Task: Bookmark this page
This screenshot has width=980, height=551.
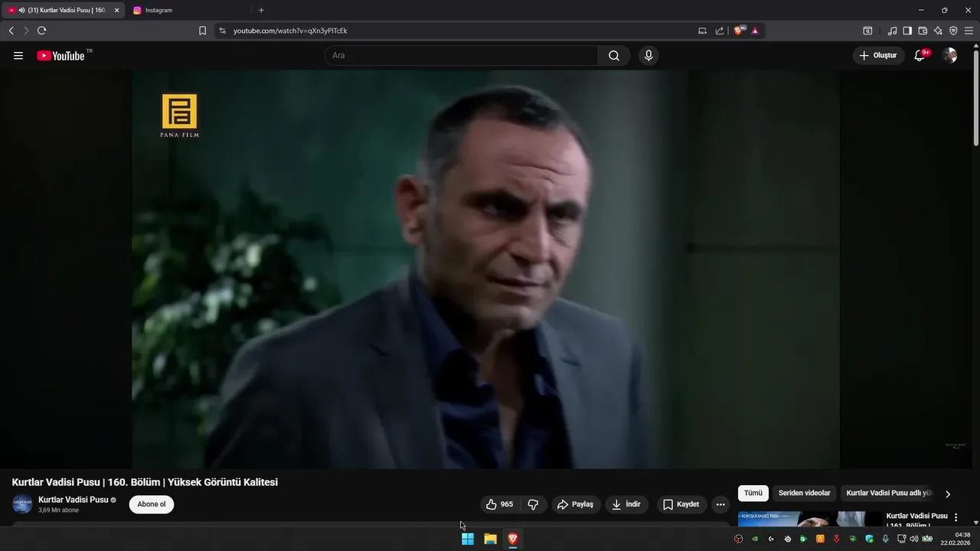Action: pos(202,31)
